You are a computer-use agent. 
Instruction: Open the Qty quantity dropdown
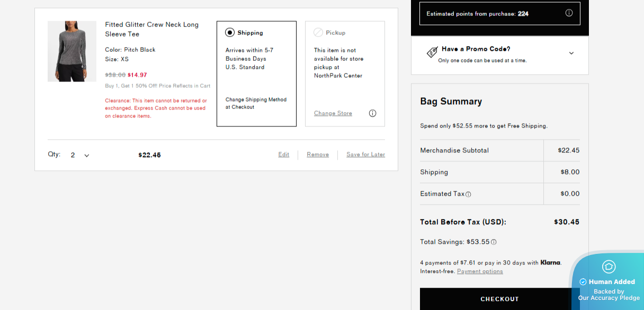coord(80,155)
